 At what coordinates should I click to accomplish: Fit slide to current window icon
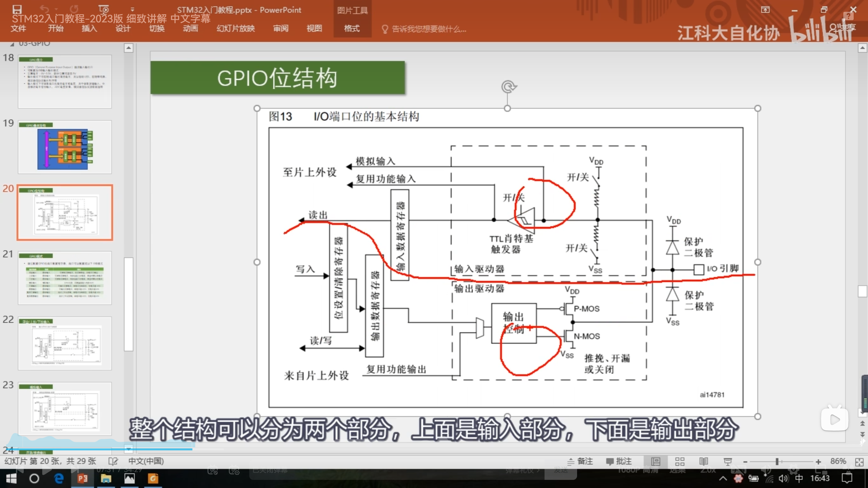tap(859, 462)
